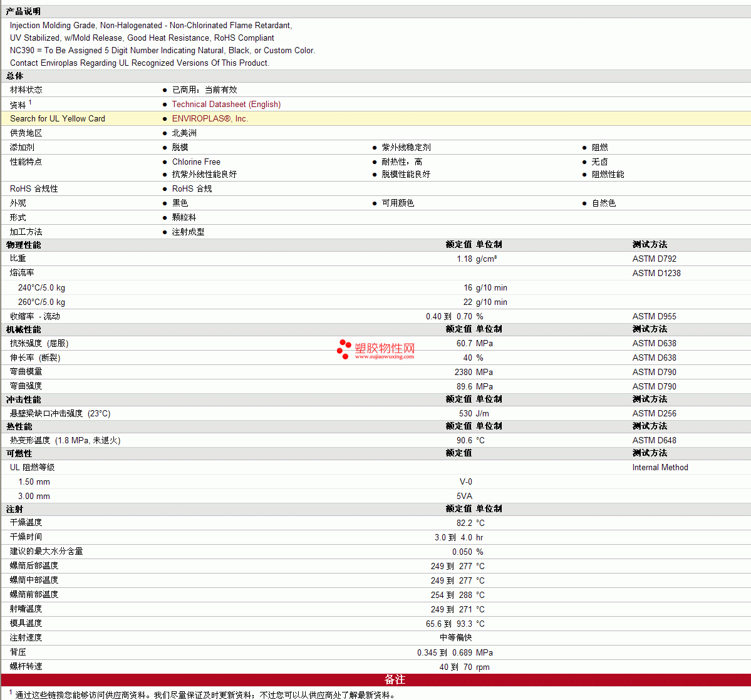Click the footnote superscript beside 资料
Screen dimensions: 751x700
coord(30,103)
